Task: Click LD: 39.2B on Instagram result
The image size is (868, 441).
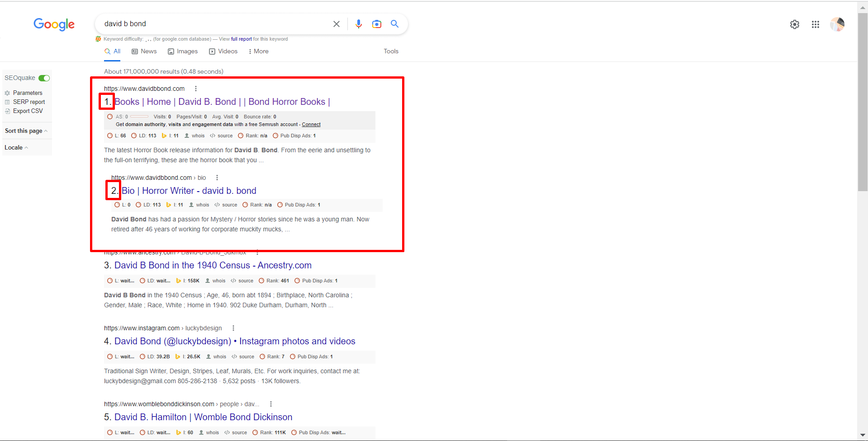Action: point(155,357)
